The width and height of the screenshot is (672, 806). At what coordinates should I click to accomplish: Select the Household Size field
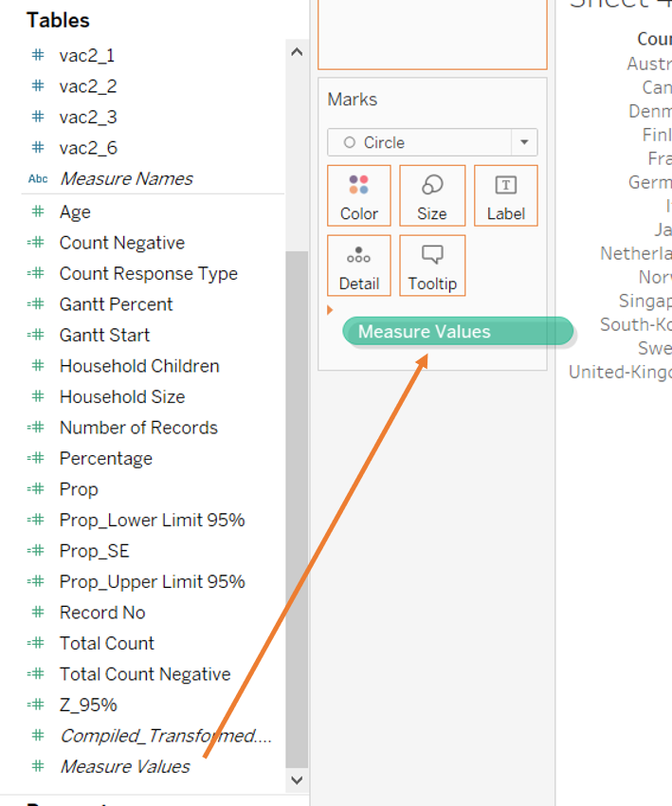tap(122, 396)
